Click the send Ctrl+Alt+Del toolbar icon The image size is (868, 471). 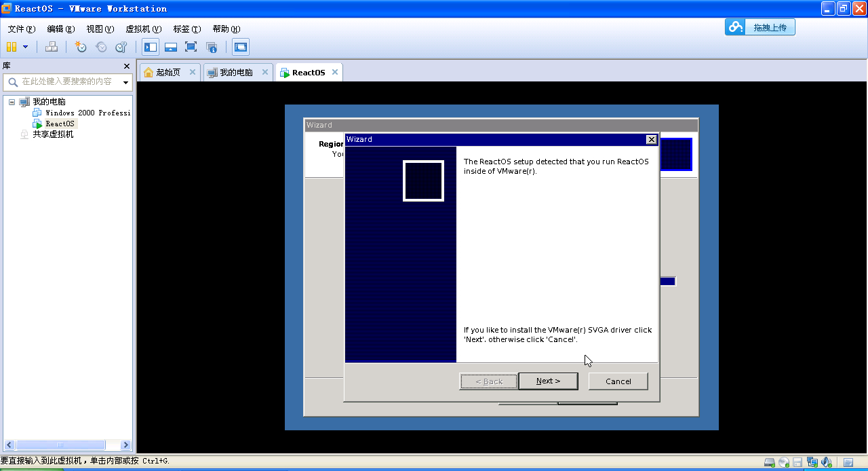coord(51,47)
